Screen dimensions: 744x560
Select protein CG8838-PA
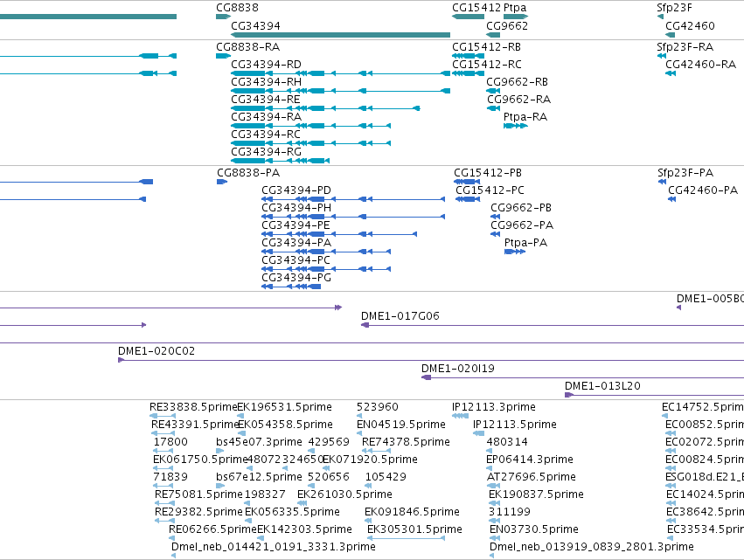click(248, 173)
